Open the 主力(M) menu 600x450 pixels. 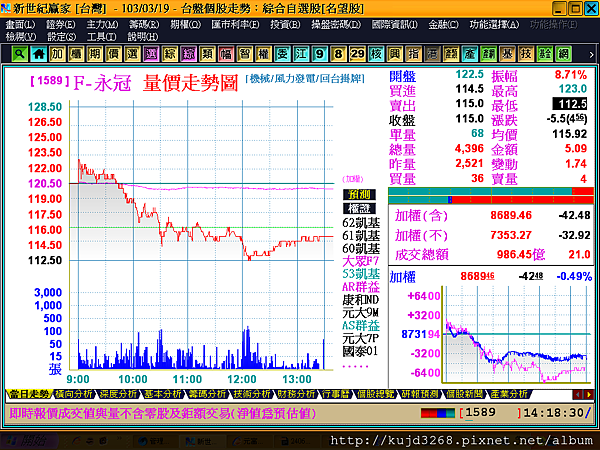[x=102, y=24]
